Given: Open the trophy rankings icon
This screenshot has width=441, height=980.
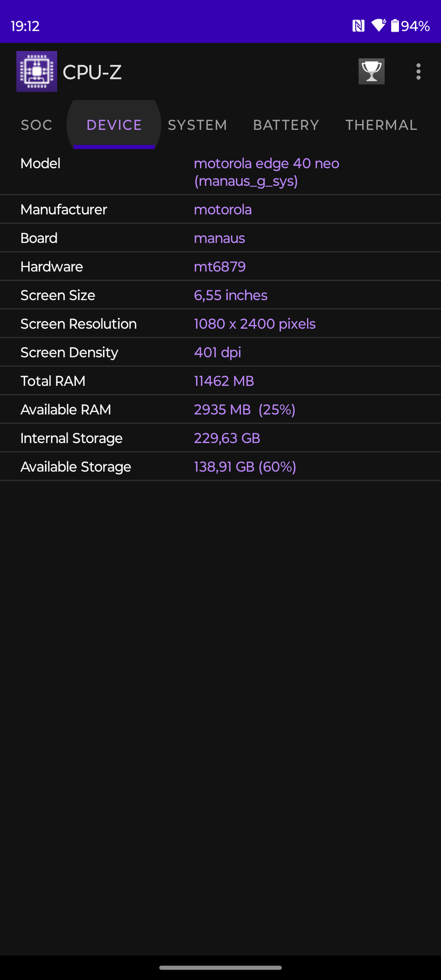Looking at the screenshot, I should tap(371, 72).
